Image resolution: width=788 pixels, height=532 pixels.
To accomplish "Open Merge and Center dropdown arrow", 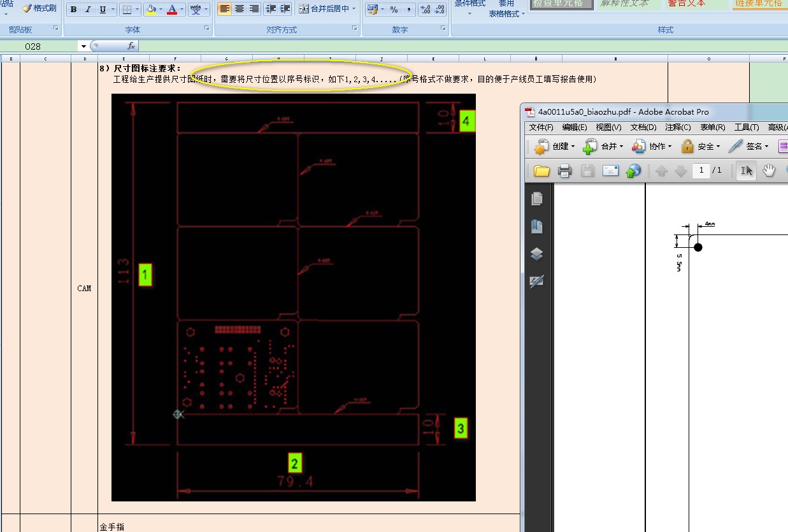I will tap(354, 9).
